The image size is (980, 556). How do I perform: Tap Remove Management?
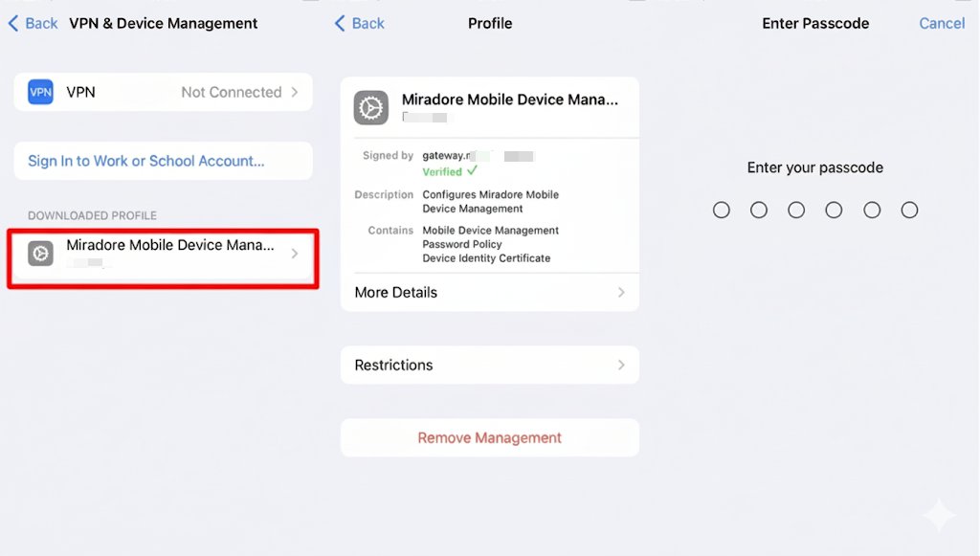[489, 437]
